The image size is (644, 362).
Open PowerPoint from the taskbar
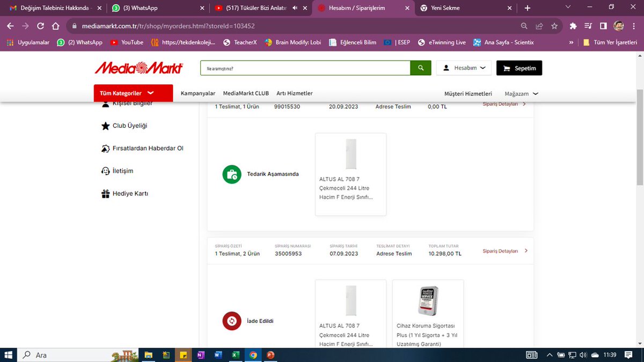pyautogui.click(x=270, y=355)
